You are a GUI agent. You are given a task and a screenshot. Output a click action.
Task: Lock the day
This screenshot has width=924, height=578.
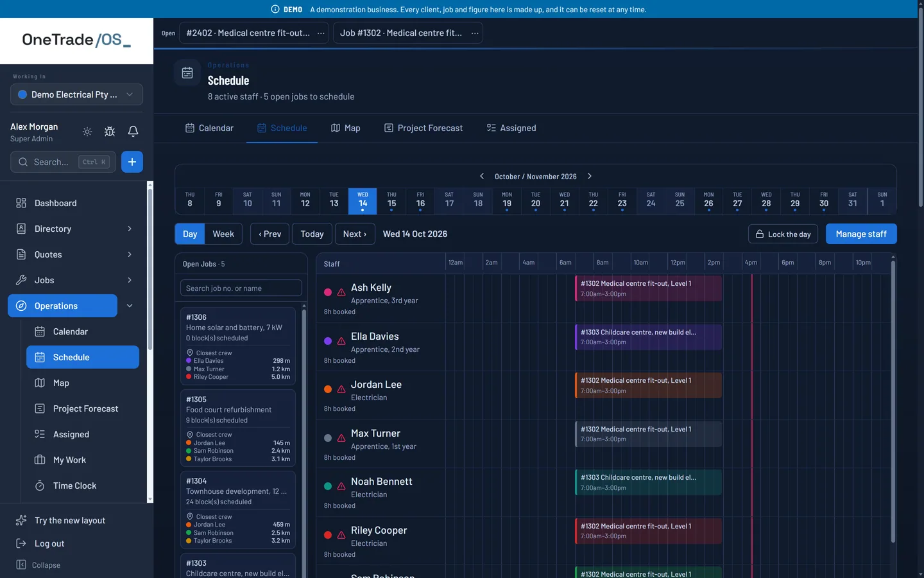coord(783,234)
